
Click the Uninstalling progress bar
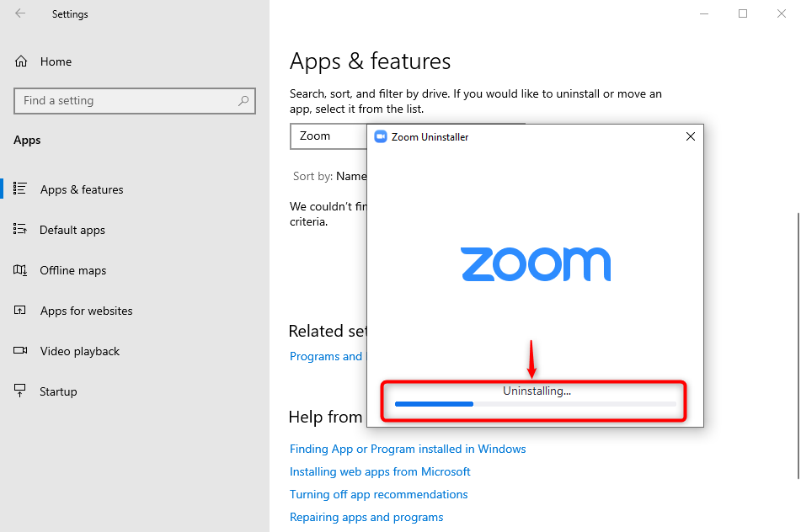(x=536, y=404)
